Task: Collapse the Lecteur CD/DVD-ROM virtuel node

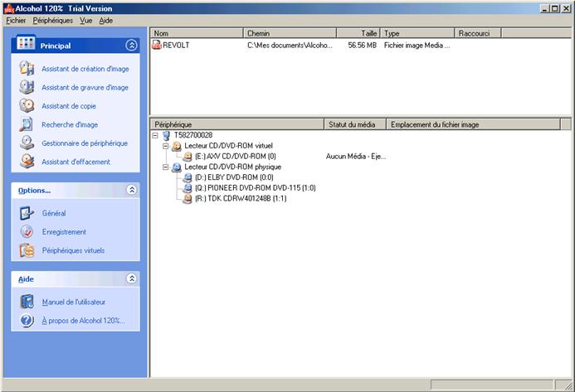Action: pyautogui.click(x=166, y=146)
